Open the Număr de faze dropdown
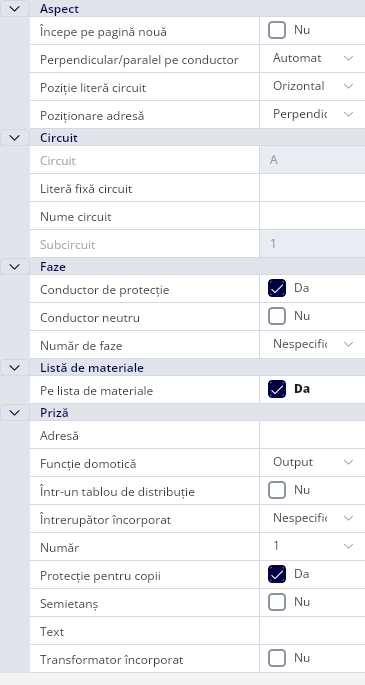The width and height of the screenshot is (365, 685). tap(312, 344)
